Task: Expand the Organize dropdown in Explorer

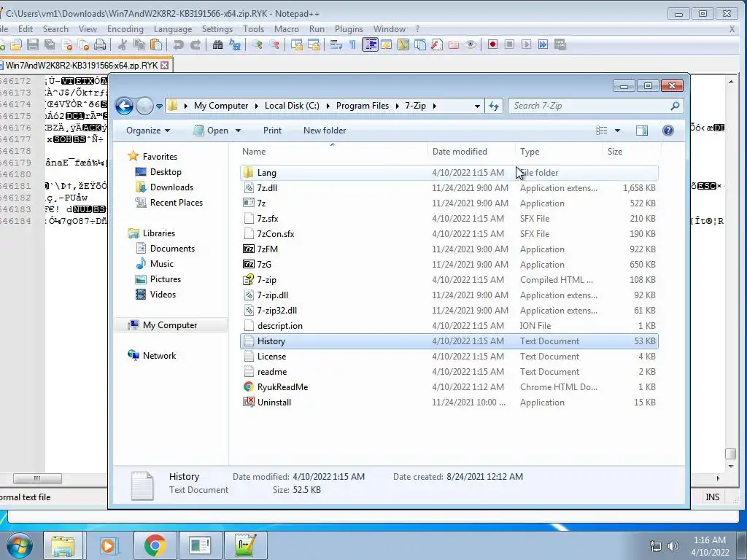Action: (148, 131)
